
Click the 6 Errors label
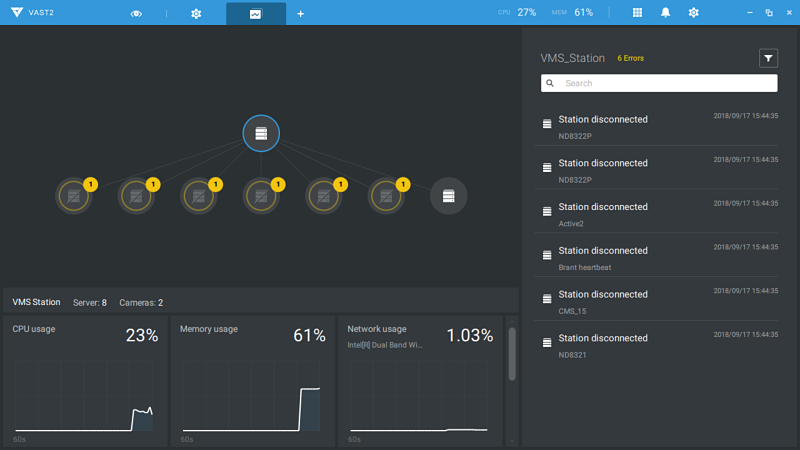click(x=630, y=58)
